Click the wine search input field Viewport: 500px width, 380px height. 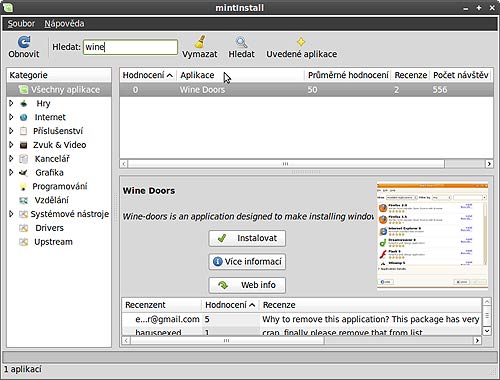click(130, 47)
